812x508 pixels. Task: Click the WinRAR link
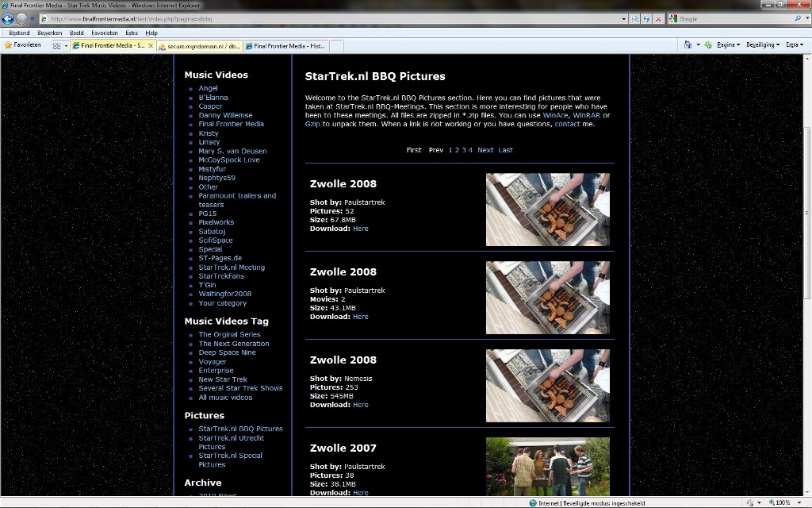(x=586, y=115)
